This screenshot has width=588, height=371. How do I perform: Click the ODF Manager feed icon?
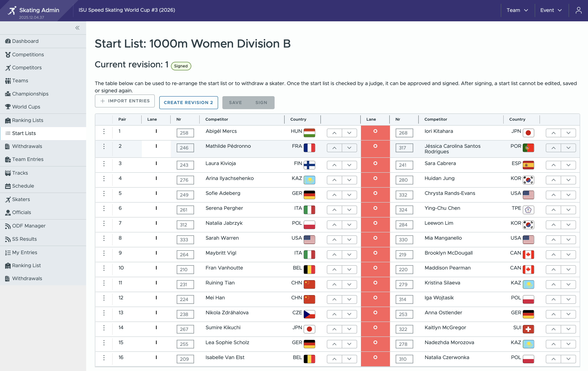click(x=8, y=226)
